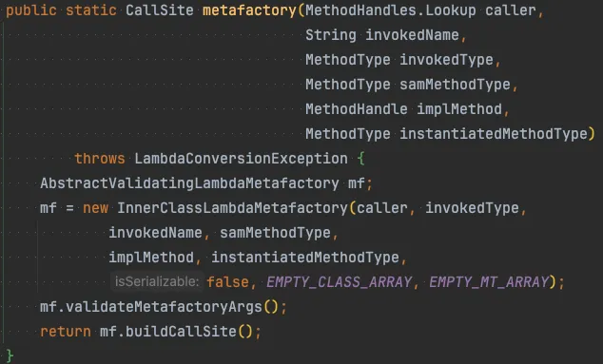Click 'samMethodType' in the MethodType parameter declaration
The width and height of the screenshot is (603, 364).
point(455,85)
